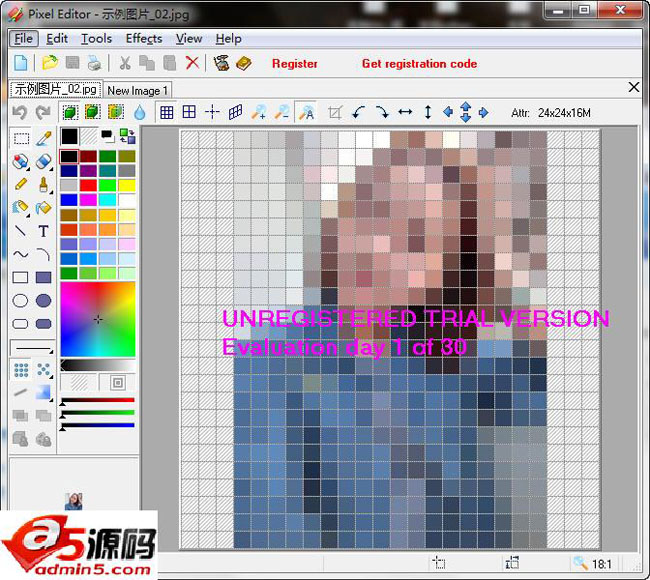Select the pencil tool
Image resolution: width=650 pixels, height=580 pixels.
20,184
